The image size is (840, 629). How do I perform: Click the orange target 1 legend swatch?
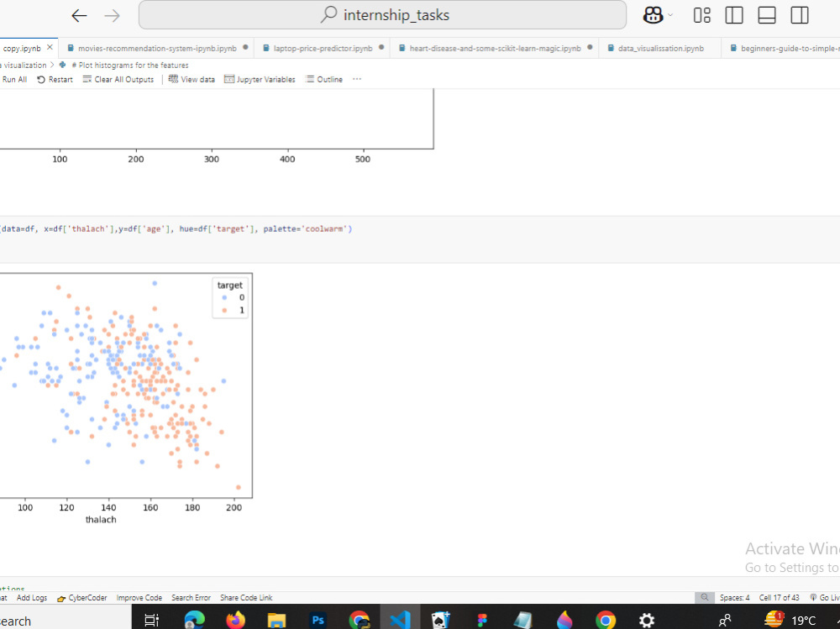(224, 310)
